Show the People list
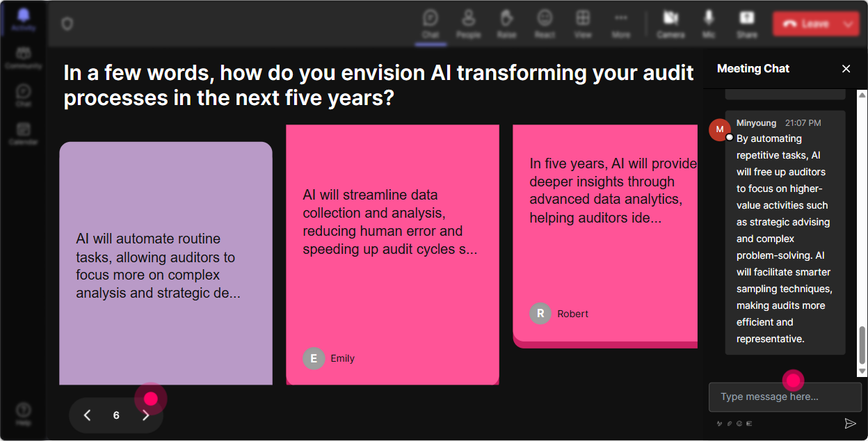The height and width of the screenshot is (441, 868). [x=469, y=24]
